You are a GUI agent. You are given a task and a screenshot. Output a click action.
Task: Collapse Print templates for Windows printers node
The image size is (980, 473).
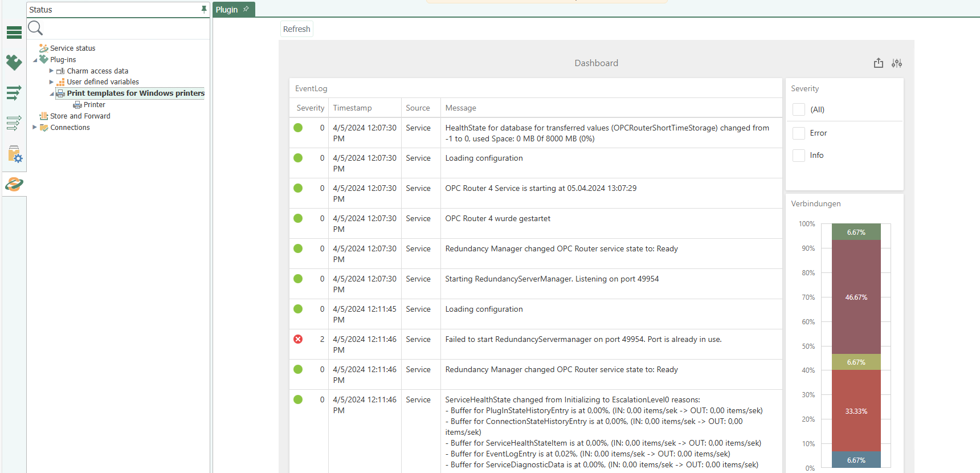[52, 93]
